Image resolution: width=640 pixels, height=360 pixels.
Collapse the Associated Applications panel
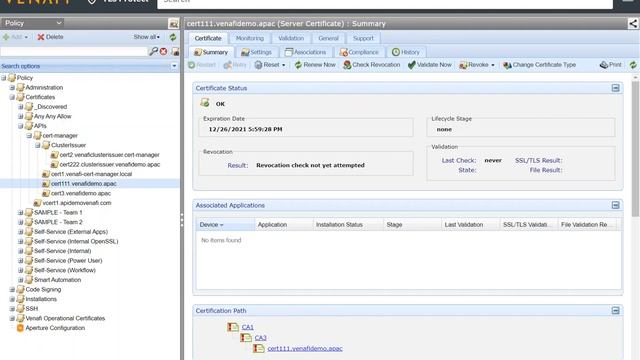616,205
